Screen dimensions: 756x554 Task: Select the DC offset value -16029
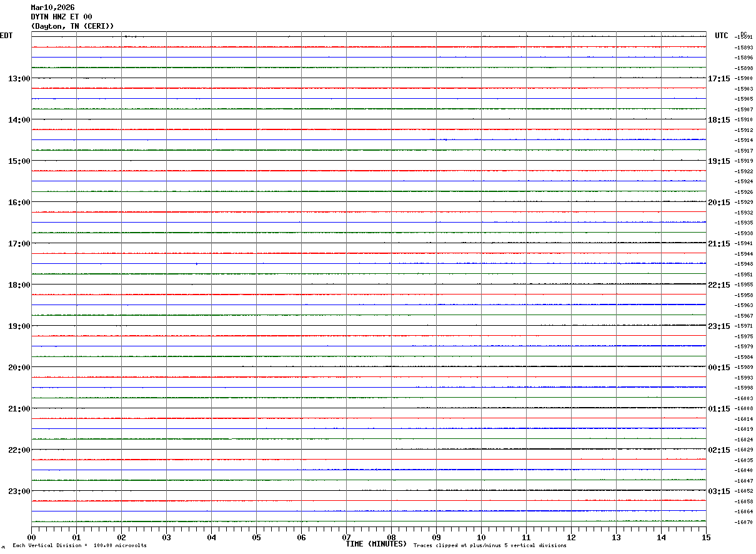744,450
